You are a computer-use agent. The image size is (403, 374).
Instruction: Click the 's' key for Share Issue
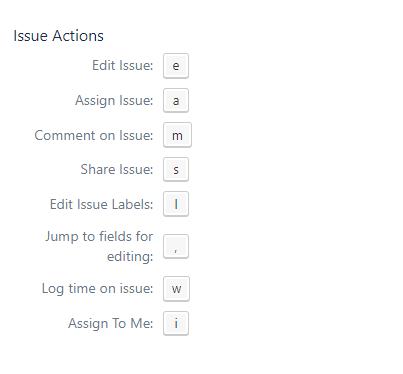pos(176,169)
